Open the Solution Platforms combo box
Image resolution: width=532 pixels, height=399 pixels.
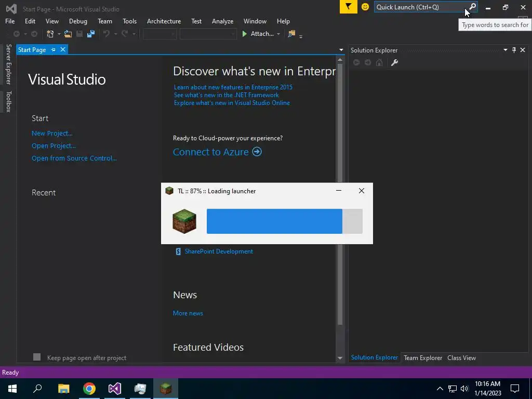pyautogui.click(x=208, y=34)
